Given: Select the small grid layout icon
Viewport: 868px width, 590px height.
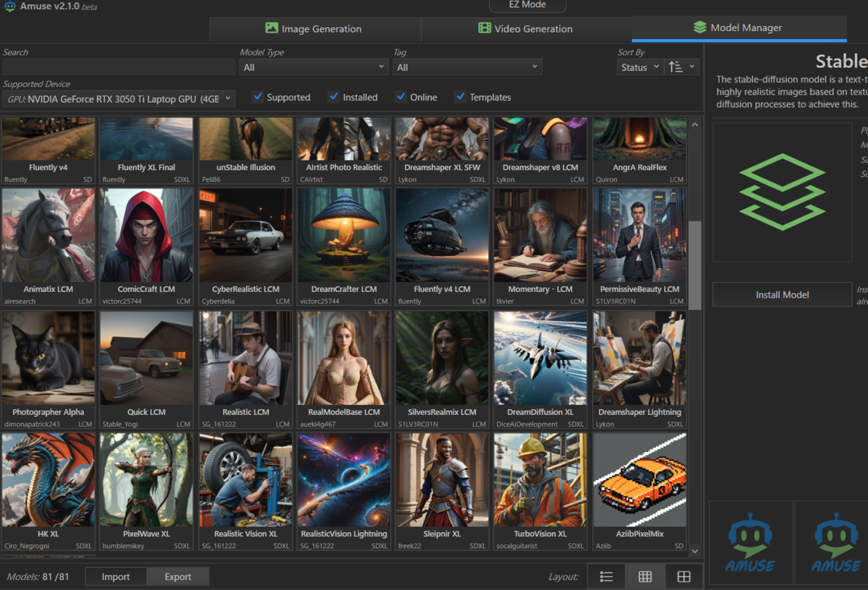Looking at the screenshot, I should pyautogui.click(x=644, y=576).
